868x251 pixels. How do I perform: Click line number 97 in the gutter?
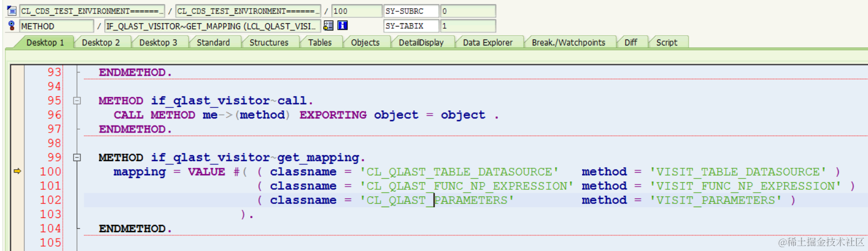click(54, 129)
